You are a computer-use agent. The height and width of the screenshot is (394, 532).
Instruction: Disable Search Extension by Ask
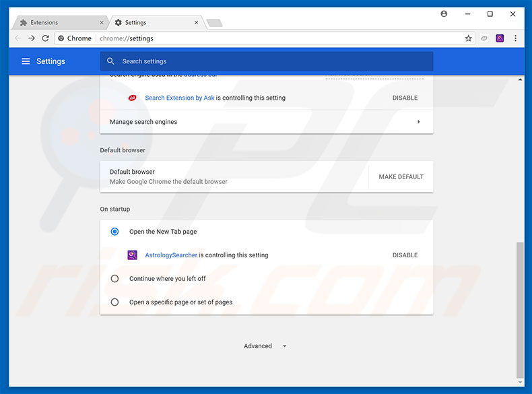[x=405, y=98]
